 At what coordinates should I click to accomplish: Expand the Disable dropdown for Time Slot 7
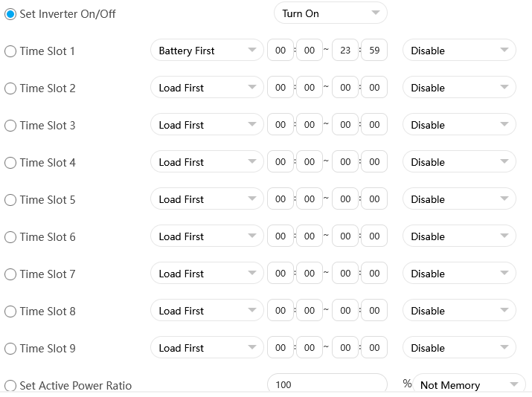click(x=459, y=274)
